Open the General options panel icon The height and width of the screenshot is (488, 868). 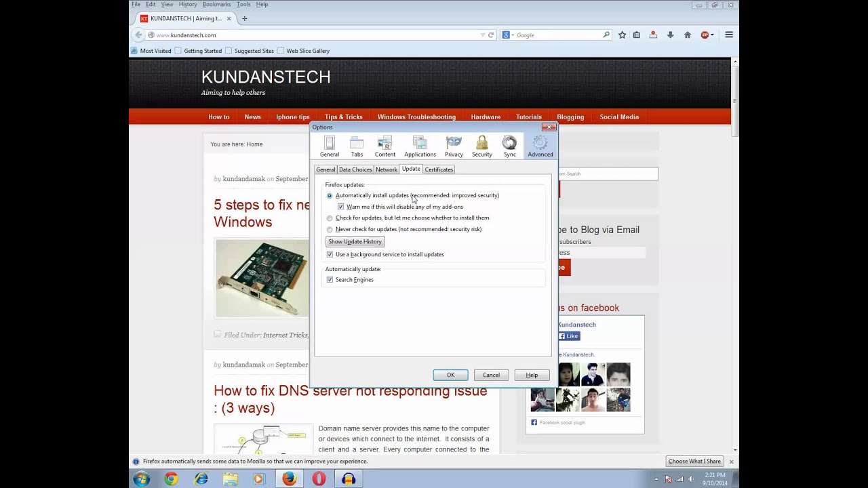click(x=330, y=146)
